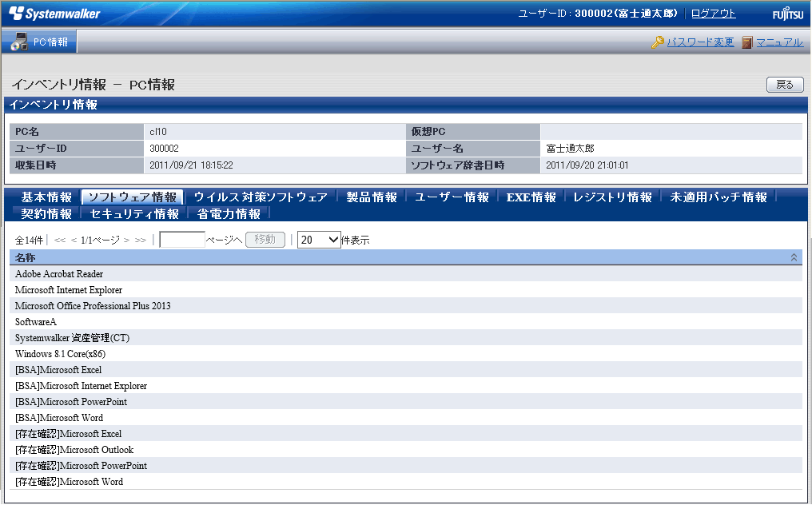Click the 移動 page jump button
The height and width of the screenshot is (505, 812).
coord(265,239)
